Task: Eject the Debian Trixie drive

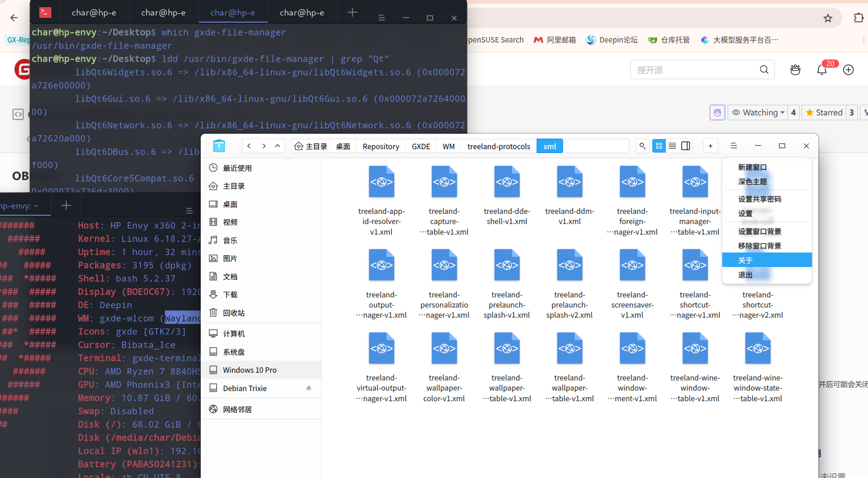Action: coord(309,388)
